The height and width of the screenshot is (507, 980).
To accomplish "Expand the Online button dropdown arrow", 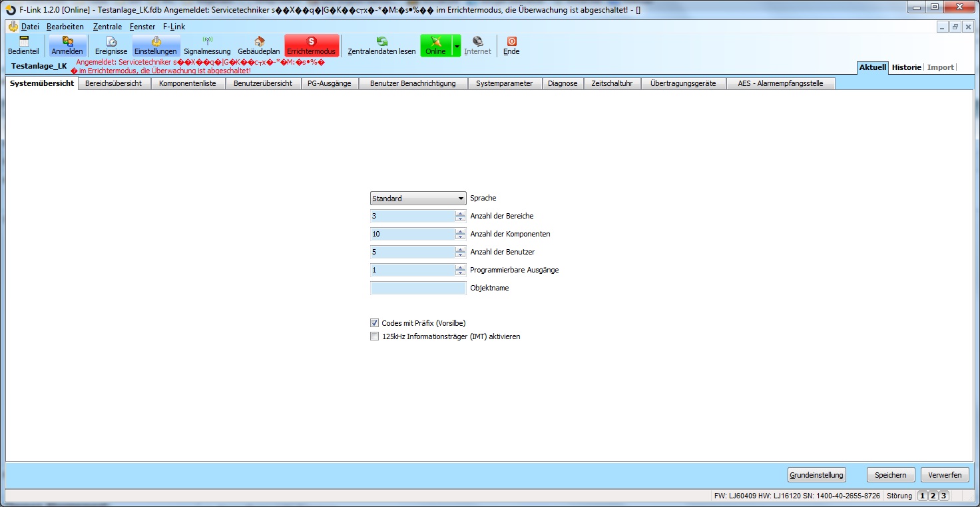I will pos(457,46).
